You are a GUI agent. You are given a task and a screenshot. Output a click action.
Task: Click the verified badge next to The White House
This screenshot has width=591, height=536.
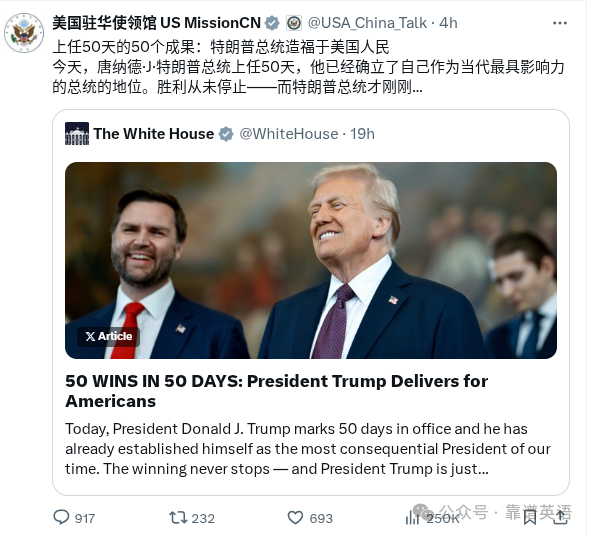pyautogui.click(x=227, y=134)
